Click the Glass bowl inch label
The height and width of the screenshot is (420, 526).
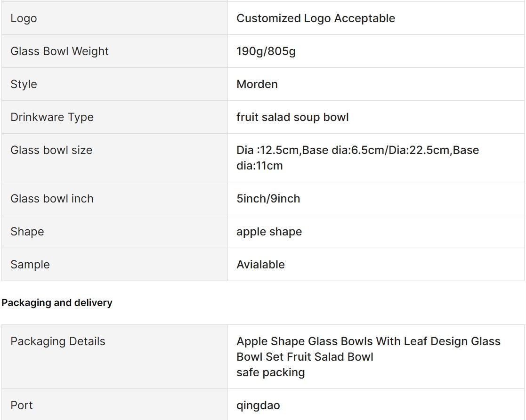tap(52, 199)
